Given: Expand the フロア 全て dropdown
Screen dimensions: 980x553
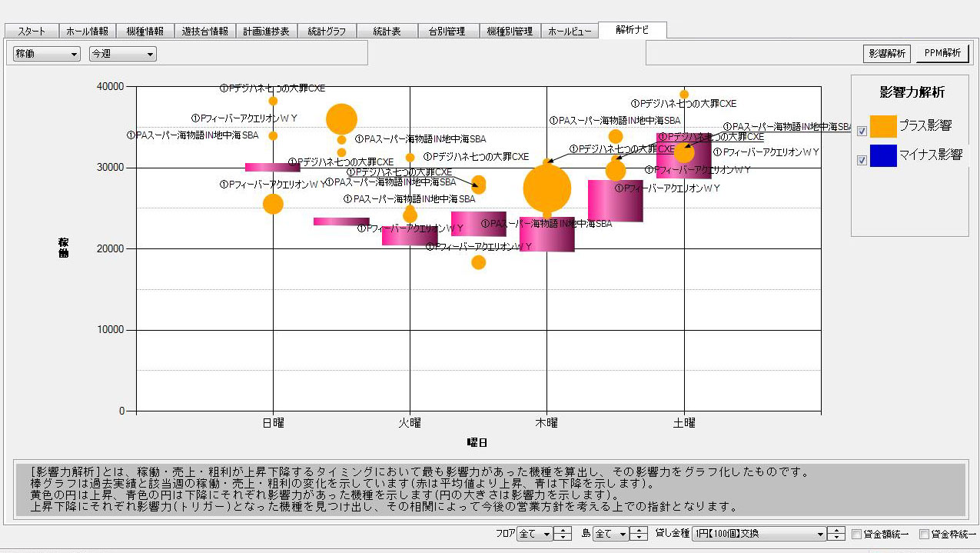Looking at the screenshot, I should (535, 534).
